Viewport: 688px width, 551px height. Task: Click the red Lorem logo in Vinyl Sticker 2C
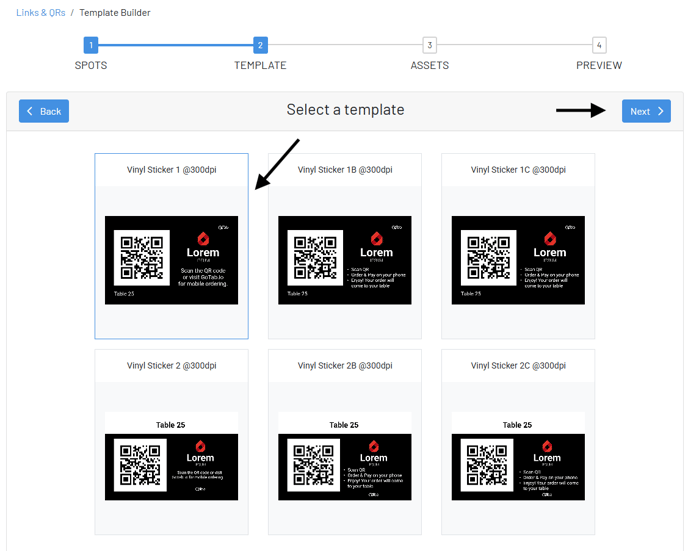[x=547, y=446]
